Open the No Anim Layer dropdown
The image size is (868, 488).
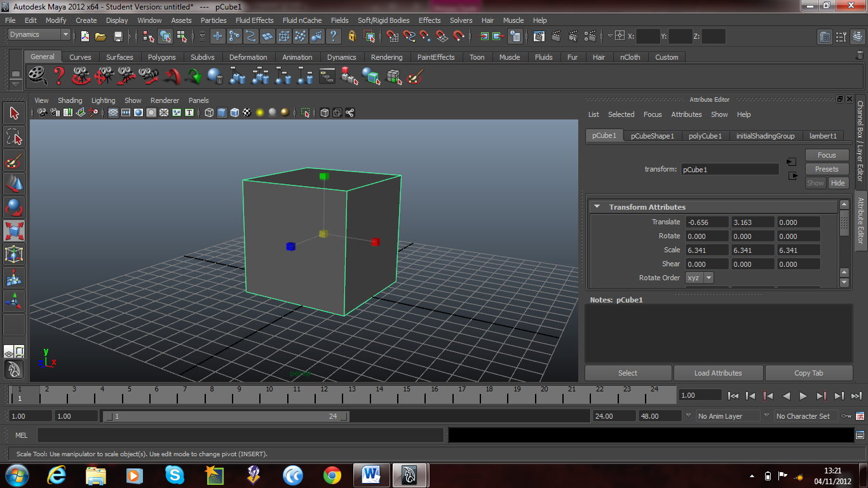point(727,416)
